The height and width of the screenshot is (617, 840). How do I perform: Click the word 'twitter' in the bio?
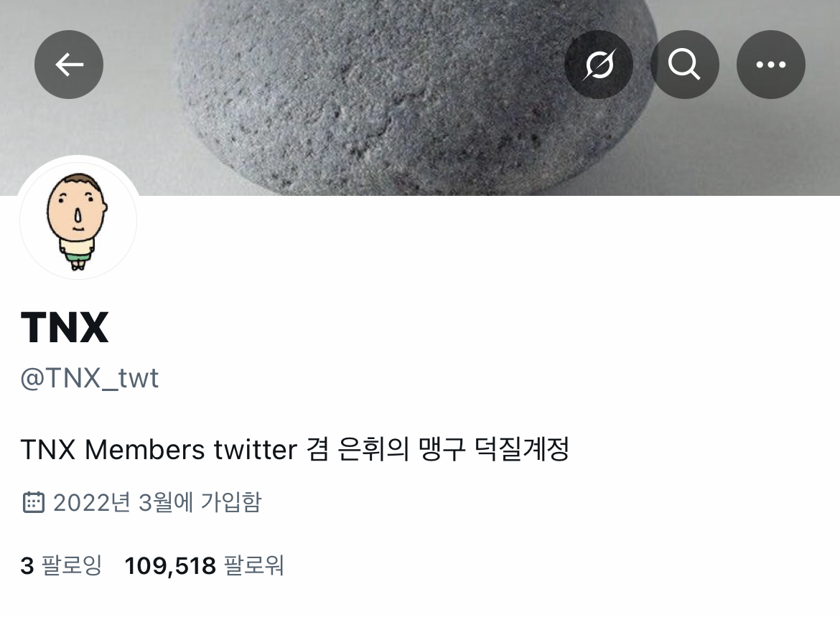pyautogui.click(x=255, y=449)
